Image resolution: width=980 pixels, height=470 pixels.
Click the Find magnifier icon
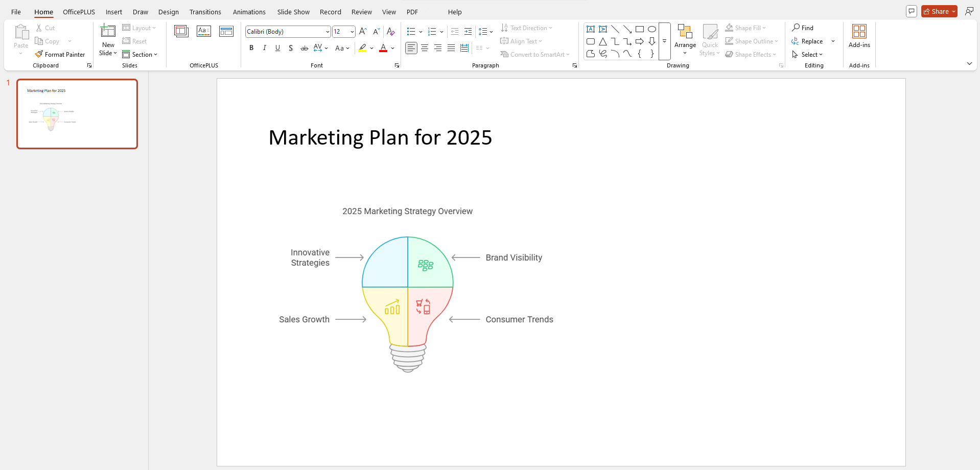(796, 28)
